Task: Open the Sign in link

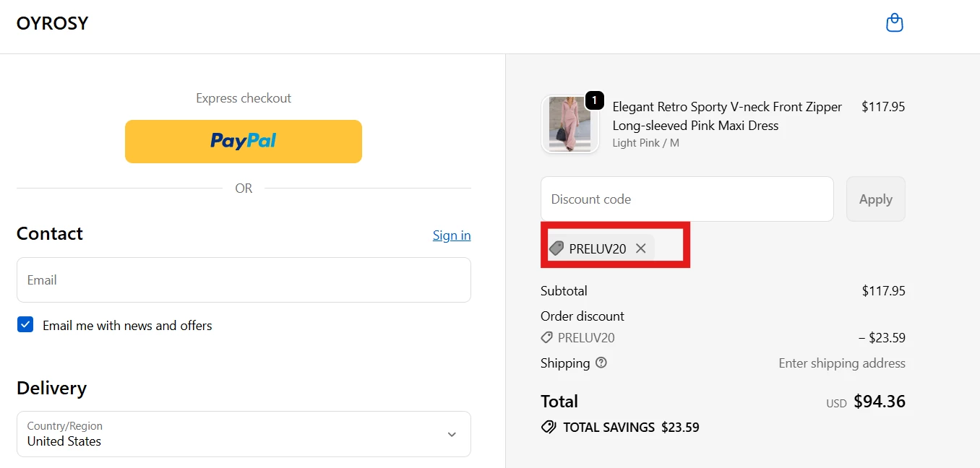Action: tap(451, 235)
